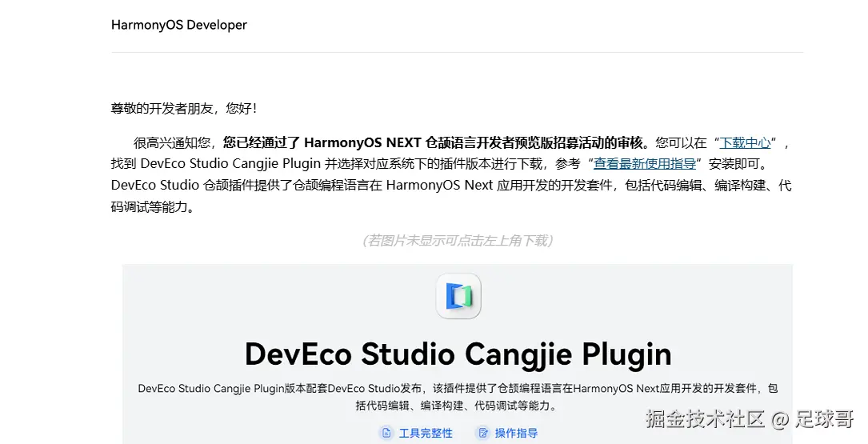Click the DevEco Studio Cangjie Plugin logo icon

tap(458, 296)
